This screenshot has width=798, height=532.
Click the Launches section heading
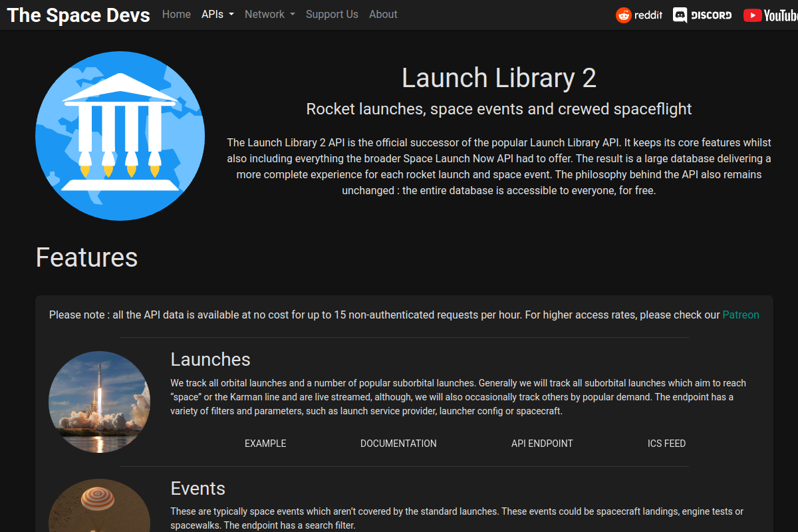point(211,360)
